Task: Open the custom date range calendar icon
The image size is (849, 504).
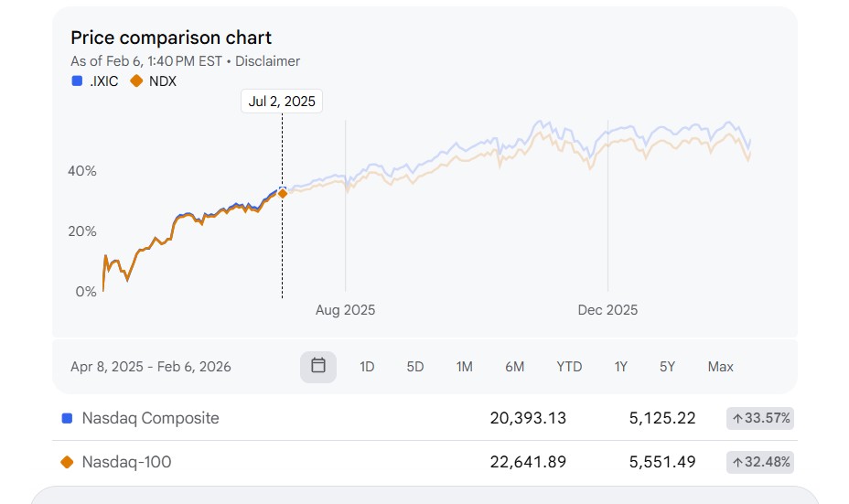Action: tap(318, 366)
